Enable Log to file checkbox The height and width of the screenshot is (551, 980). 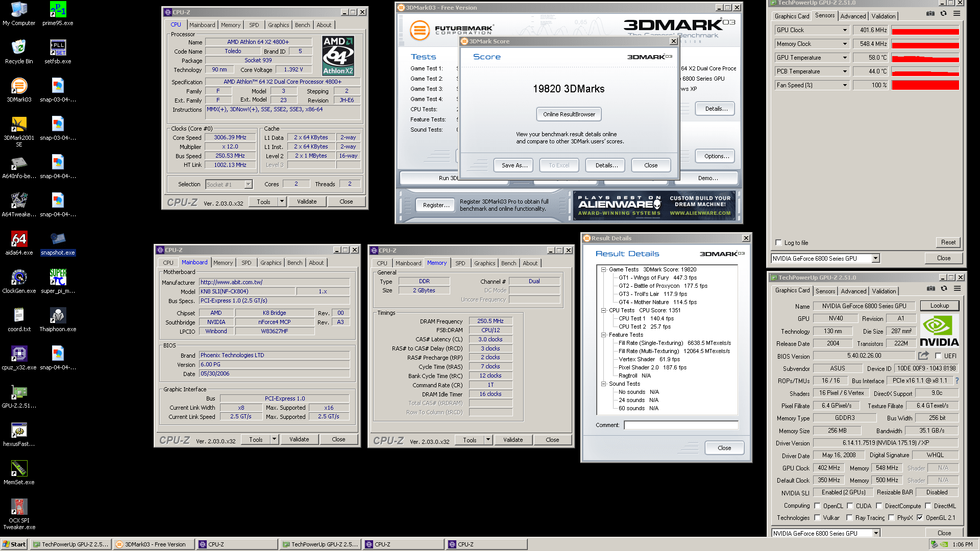coord(778,243)
